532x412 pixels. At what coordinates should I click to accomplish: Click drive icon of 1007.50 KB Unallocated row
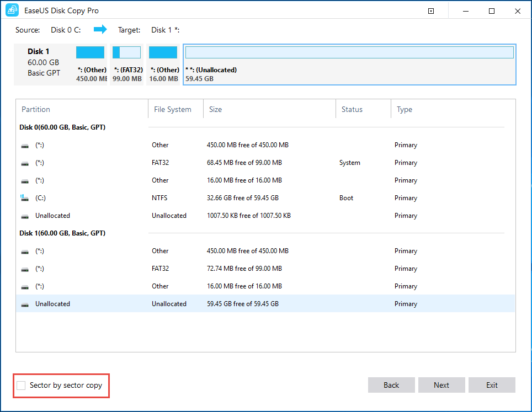25,216
